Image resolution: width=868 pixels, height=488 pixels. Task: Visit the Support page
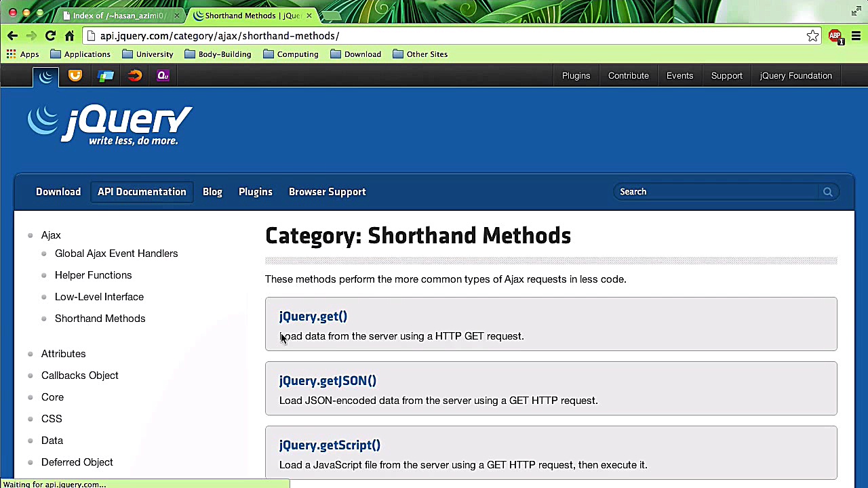pyautogui.click(x=727, y=76)
